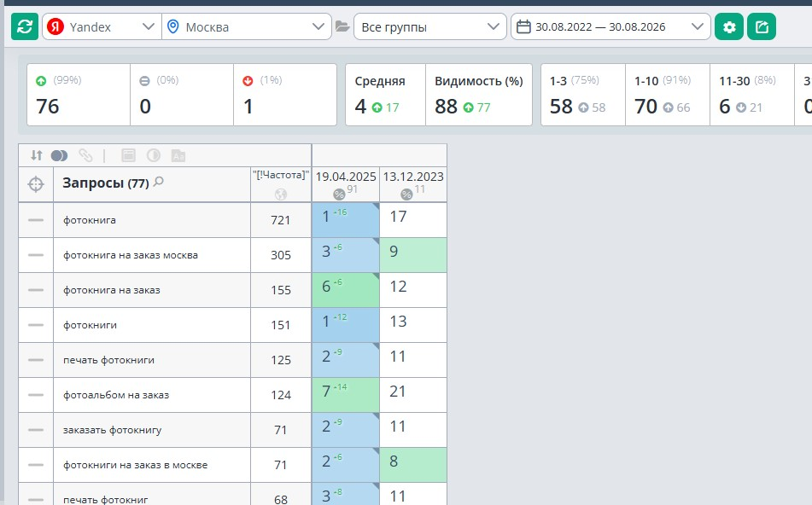Click the dash icon beside фотоальбом на заказ
Image resolution: width=812 pixels, height=505 pixels.
(x=36, y=395)
